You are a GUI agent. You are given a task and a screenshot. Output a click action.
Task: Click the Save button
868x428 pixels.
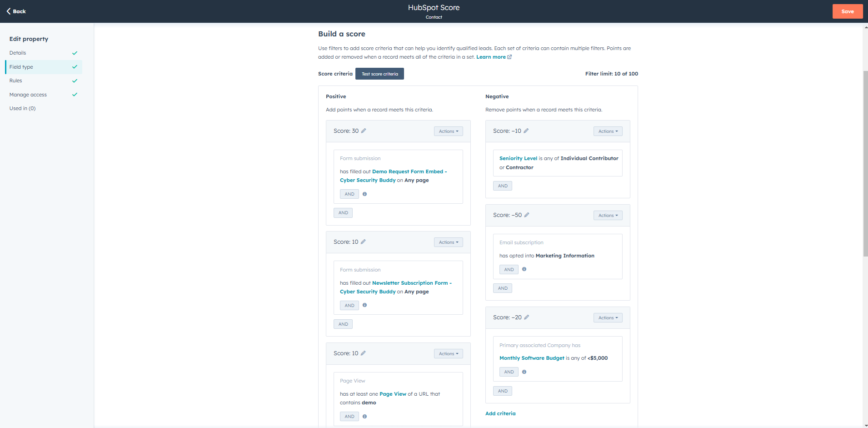pos(848,11)
